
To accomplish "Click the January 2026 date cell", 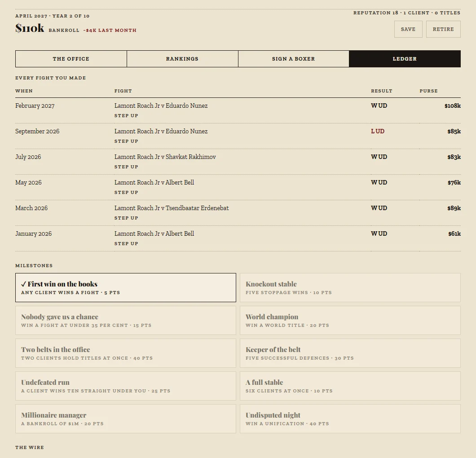I will [x=34, y=233].
